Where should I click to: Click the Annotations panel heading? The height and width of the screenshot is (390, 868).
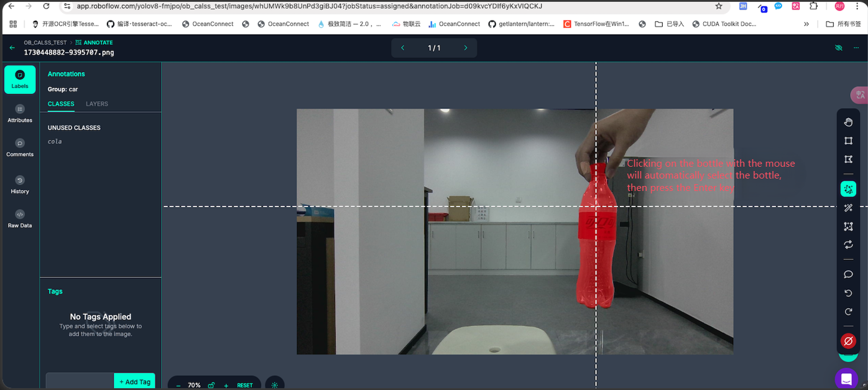coord(67,74)
